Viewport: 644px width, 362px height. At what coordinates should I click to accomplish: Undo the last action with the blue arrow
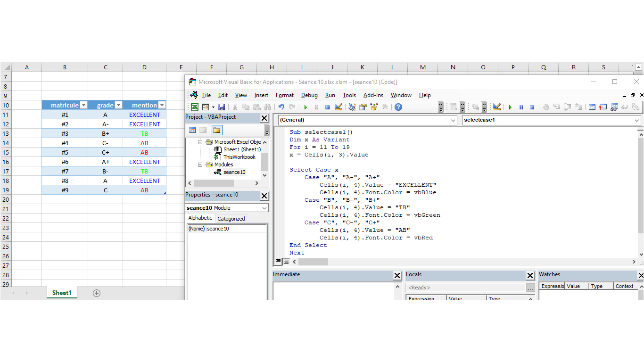[x=281, y=107]
